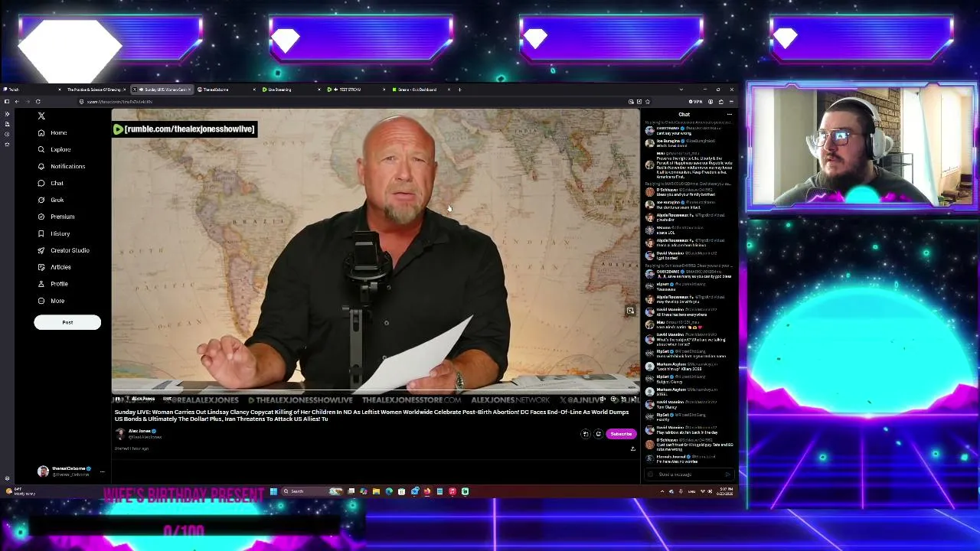Image resolution: width=980 pixels, height=551 pixels.
Task: Open Premium in the X sidebar
Action: [x=56, y=217]
